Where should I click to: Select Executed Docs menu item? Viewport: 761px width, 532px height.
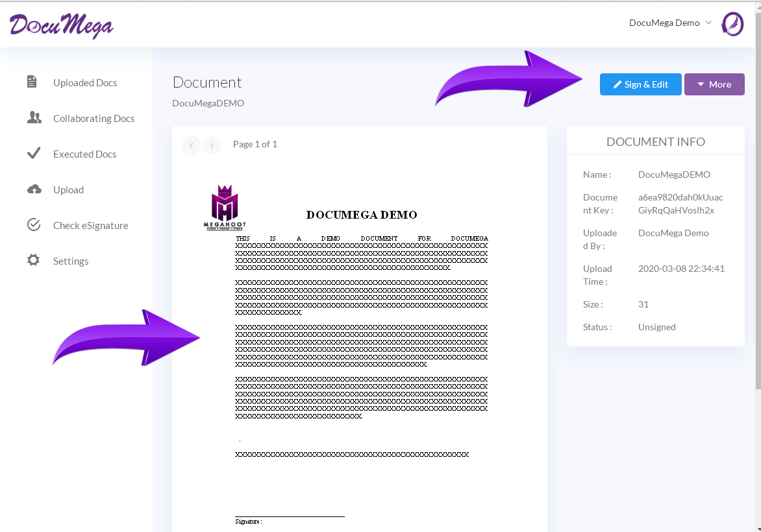coord(85,154)
